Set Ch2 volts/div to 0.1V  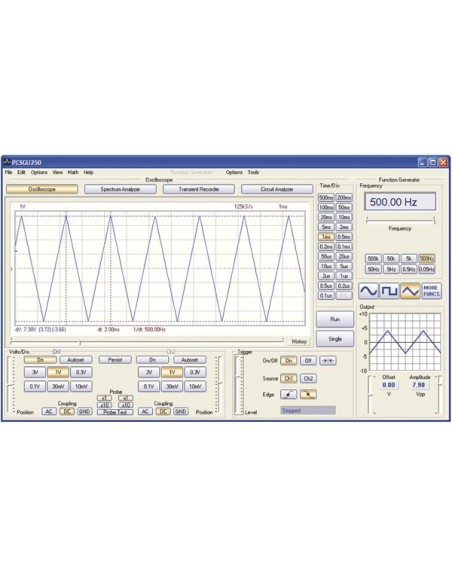(x=149, y=386)
